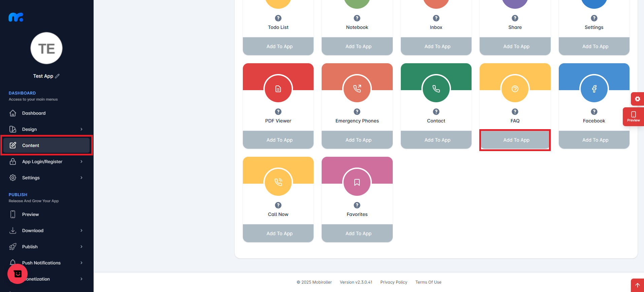Expand the Download submenu
This screenshot has width=644, height=292.
click(82, 230)
